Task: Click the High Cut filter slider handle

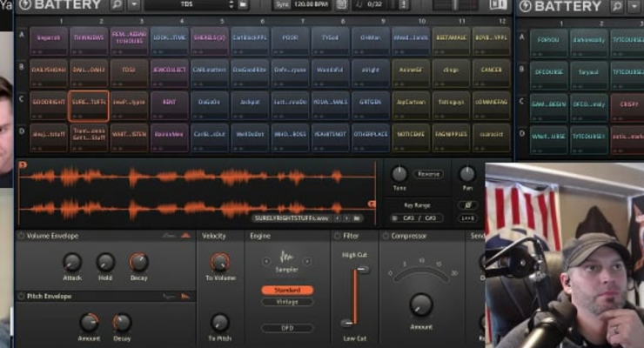Action: 362,271
